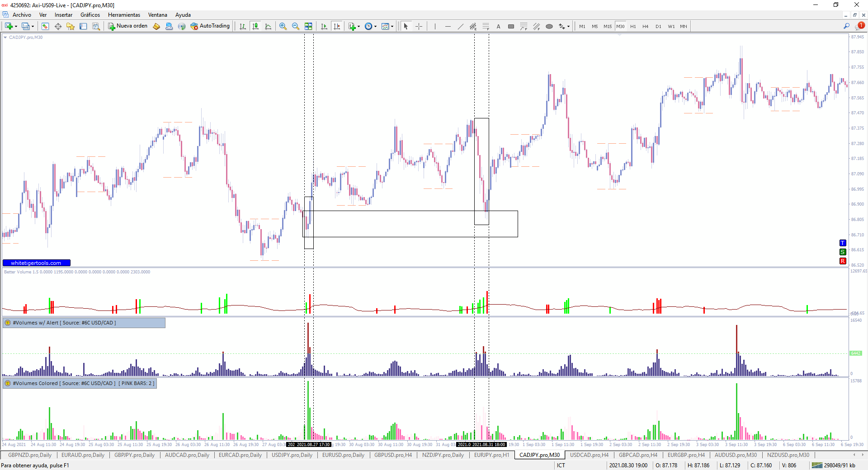Show the Market Watch panel
Viewport: 868px width, 470px height.
pyautogui.click(x=45, y=26)
